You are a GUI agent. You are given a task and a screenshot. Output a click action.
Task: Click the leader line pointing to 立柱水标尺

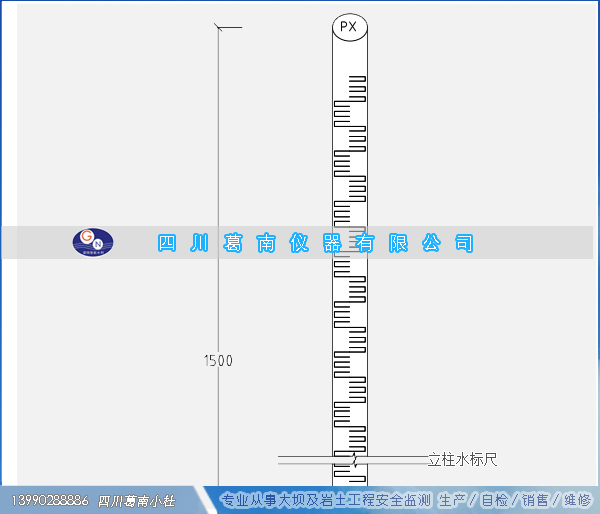tap(390, 459)
